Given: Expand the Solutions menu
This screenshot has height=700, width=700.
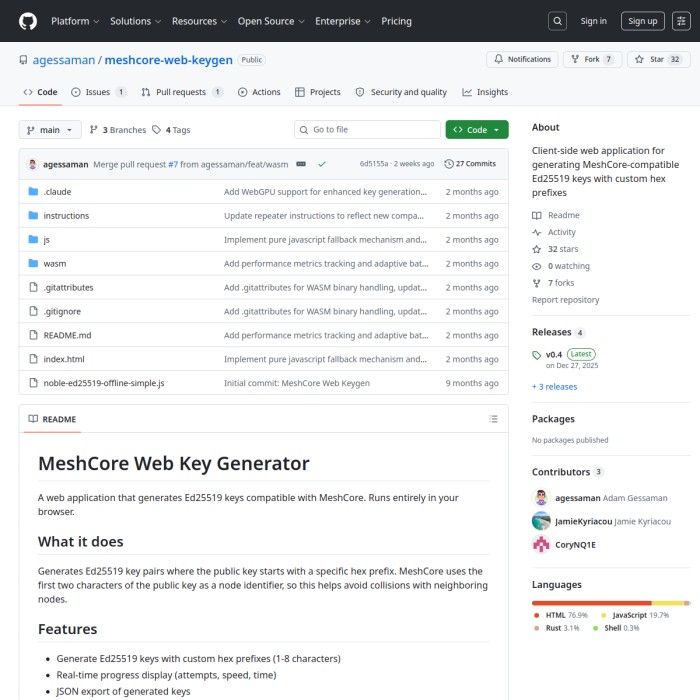Looking at the screenshot, I should (x=135, y=21).
